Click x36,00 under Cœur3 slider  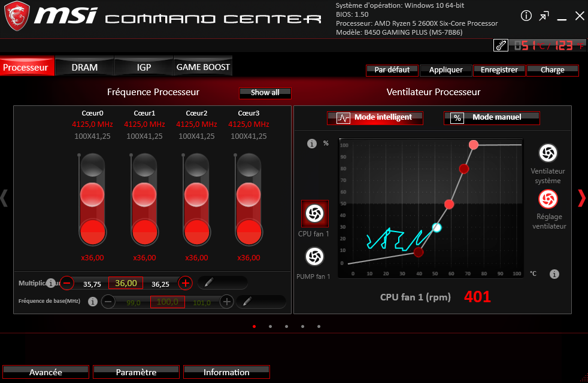click(248, 258)
